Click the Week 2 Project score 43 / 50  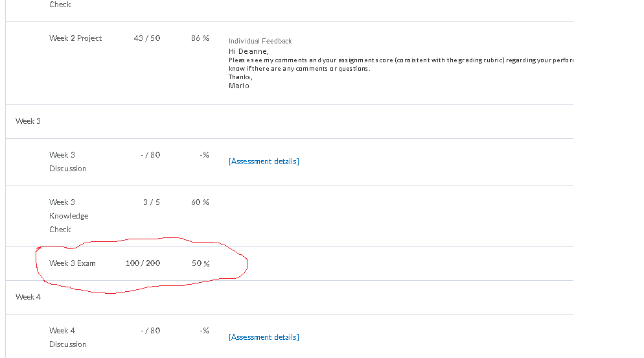147,38
